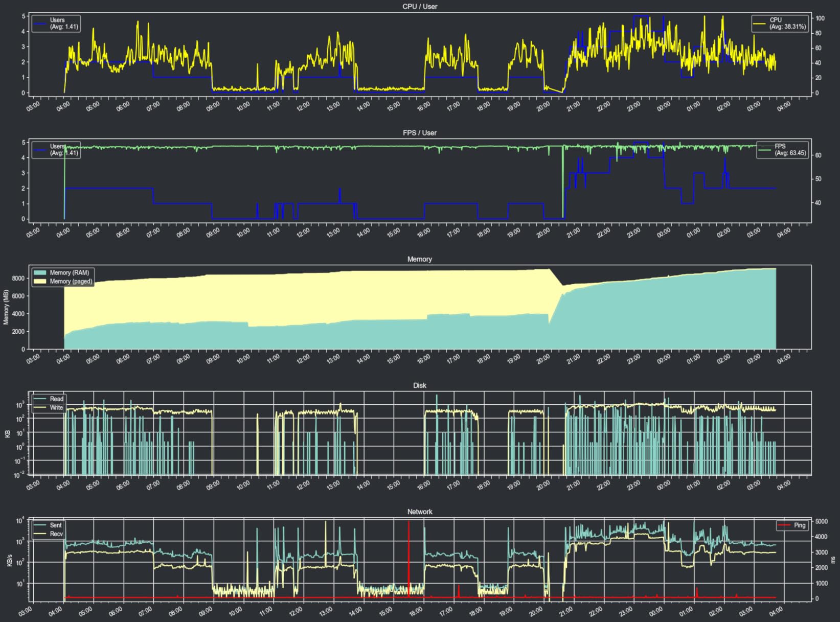
Task: Click the yellow Memory (paged) legend swatch
Action: [40, 282]
